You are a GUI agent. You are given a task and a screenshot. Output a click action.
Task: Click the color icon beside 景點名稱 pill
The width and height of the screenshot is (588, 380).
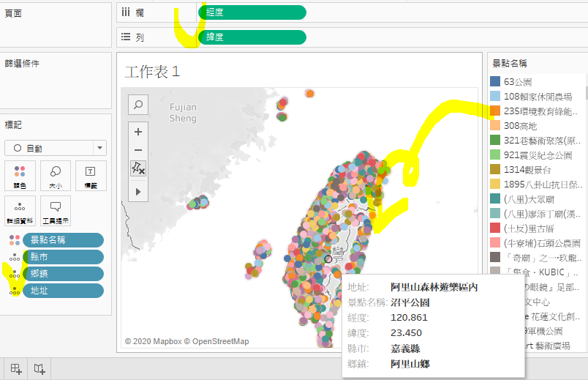tap(15, 240)
